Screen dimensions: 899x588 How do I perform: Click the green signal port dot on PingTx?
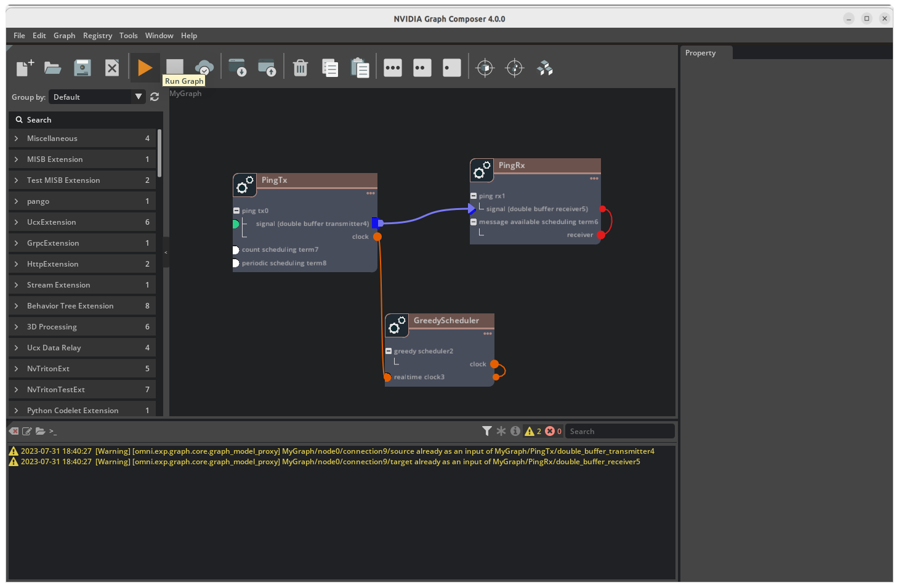click(x=235, y=224)
